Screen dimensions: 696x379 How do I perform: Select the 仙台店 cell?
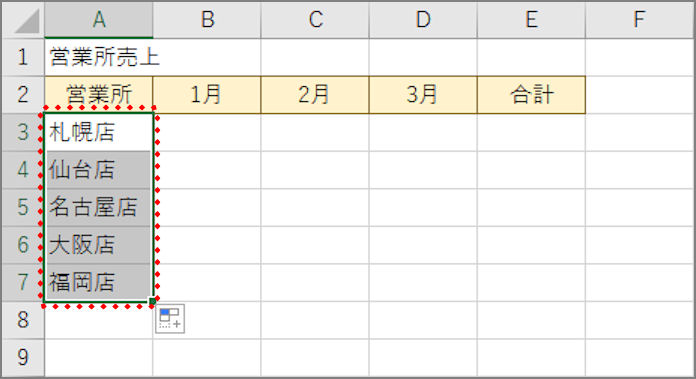(99, 170)
